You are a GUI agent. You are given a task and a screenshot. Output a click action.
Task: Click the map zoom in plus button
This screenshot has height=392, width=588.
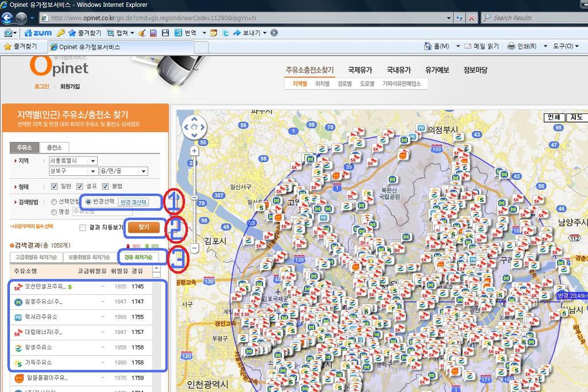[194, 151]
